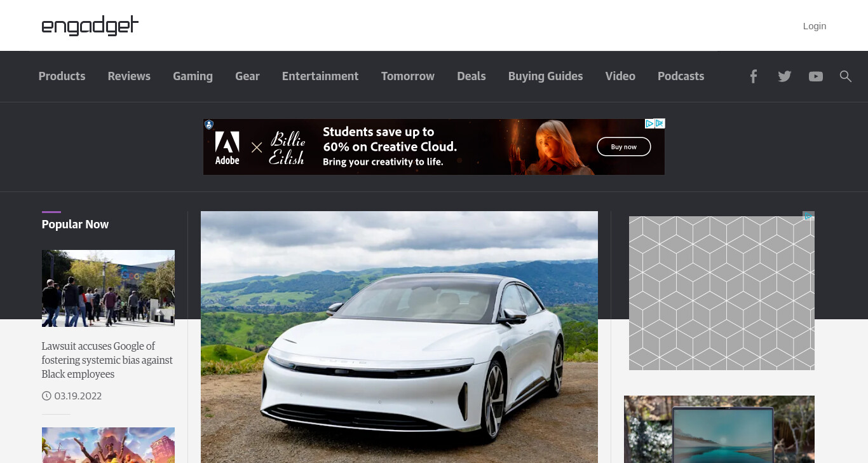The image size is (868, 463).
Task: Open the Gear section
Action: coord(247,76)
